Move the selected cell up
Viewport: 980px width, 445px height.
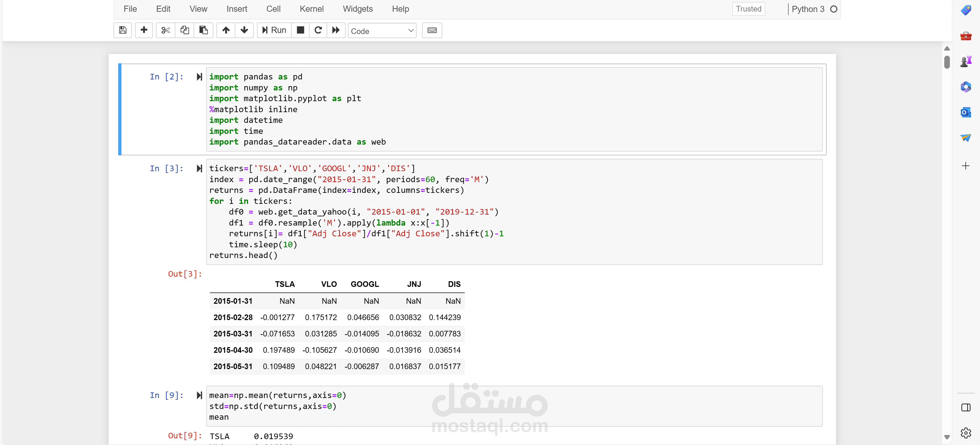pos(226,30)
